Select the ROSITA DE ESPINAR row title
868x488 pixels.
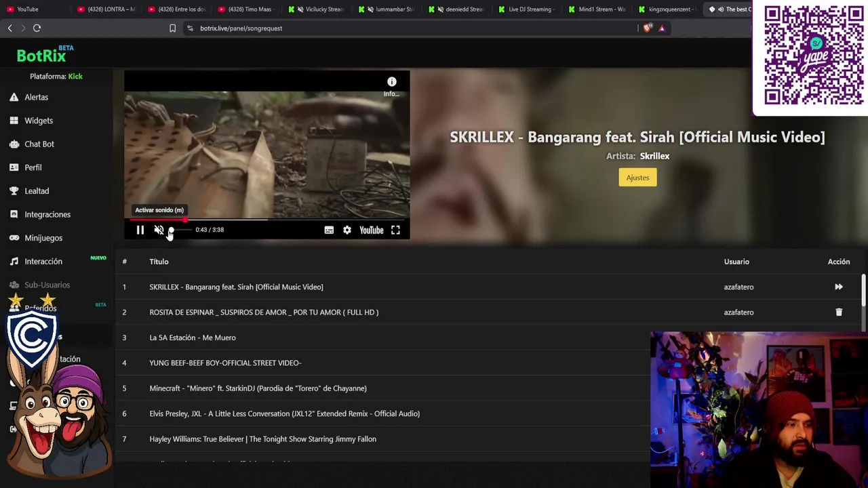click(264, 312)
